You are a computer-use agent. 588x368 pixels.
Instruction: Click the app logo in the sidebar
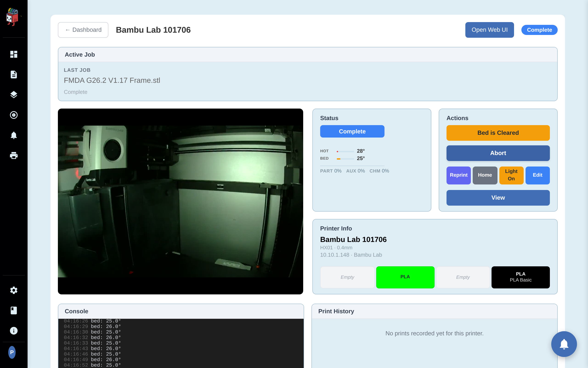coord(12,17)
